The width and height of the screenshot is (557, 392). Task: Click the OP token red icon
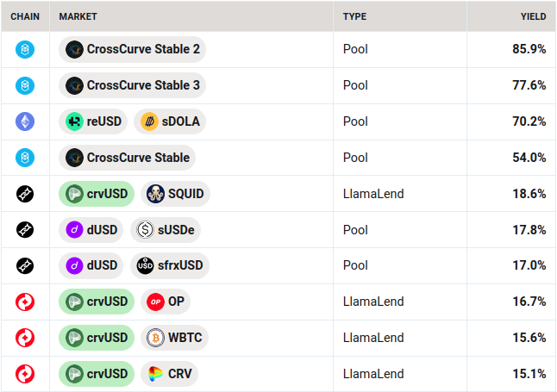[155, 302]
